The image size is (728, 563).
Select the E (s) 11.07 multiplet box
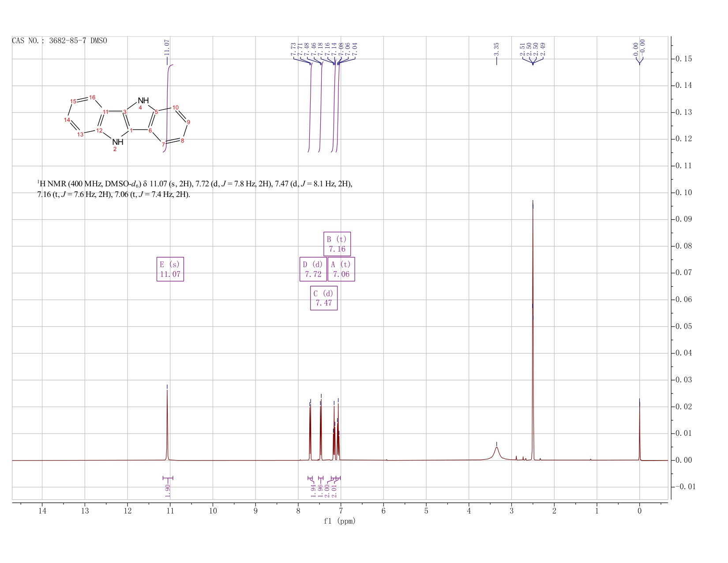coord(170,269)
